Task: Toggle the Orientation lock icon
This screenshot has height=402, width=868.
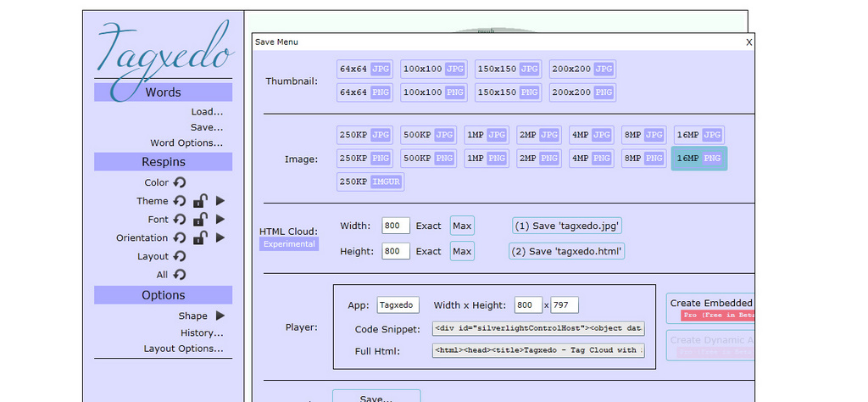Action: click(200, 237)
